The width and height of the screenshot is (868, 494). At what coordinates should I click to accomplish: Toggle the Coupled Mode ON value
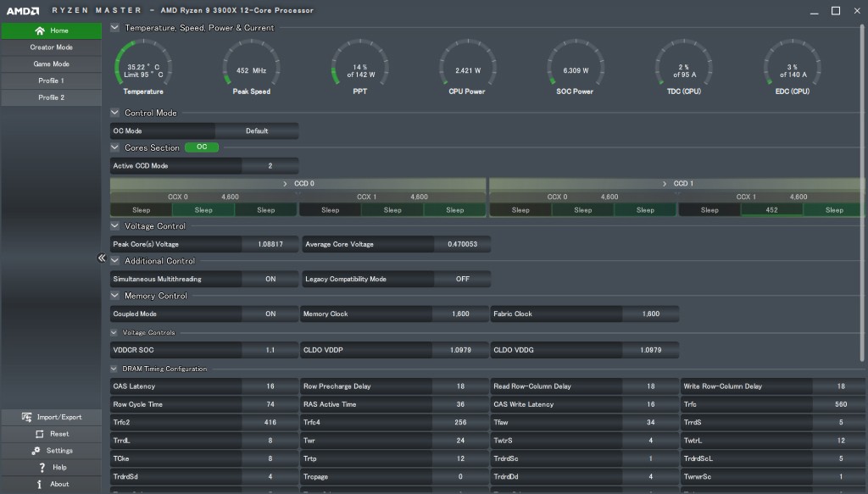270,314
